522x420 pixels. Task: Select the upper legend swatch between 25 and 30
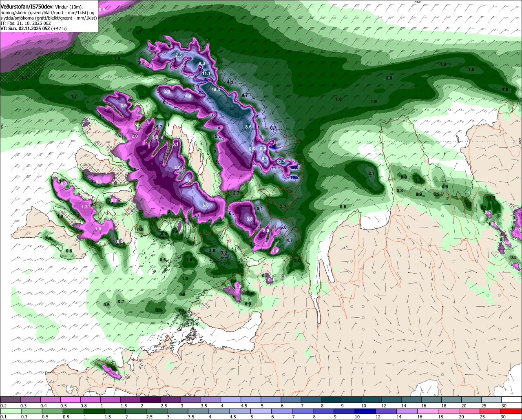[491, 400]
